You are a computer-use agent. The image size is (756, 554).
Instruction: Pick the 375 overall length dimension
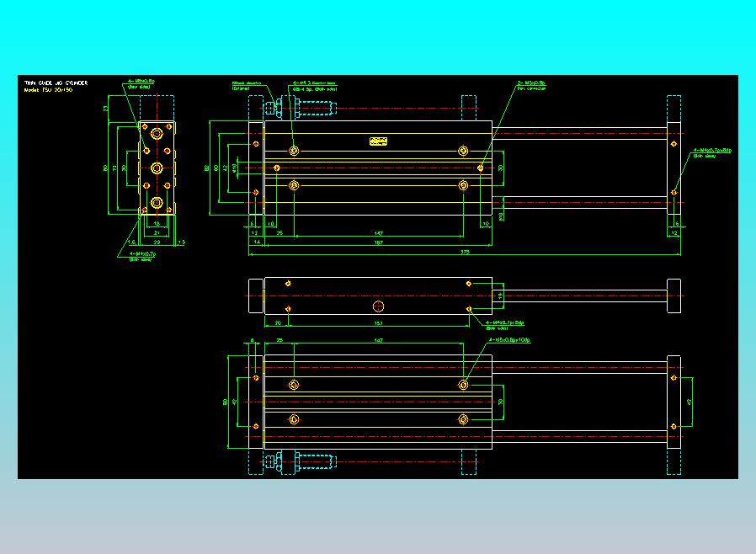point(465,252)
